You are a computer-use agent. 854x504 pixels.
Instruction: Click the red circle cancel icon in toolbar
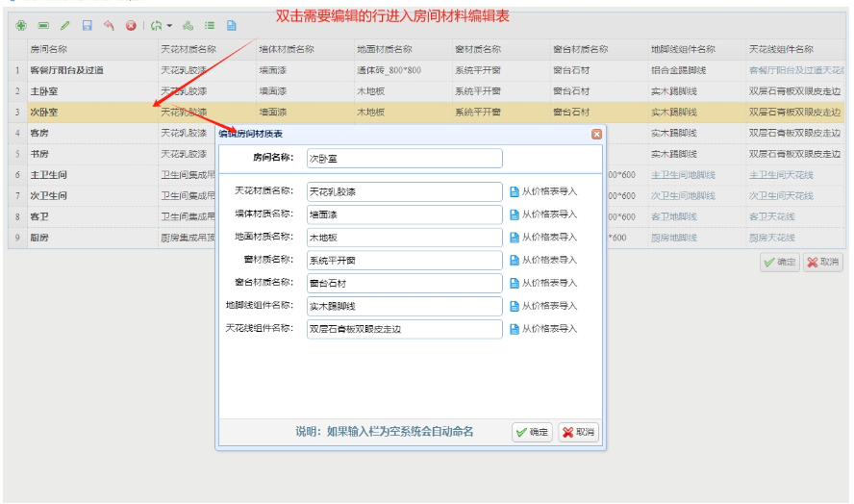130,25
